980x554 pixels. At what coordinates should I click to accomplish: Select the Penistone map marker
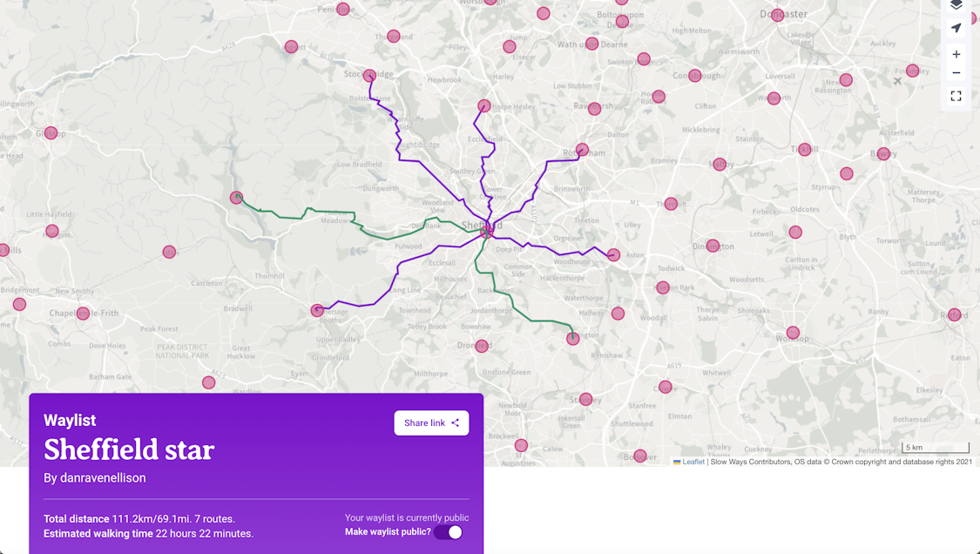[x=342, y=9]
